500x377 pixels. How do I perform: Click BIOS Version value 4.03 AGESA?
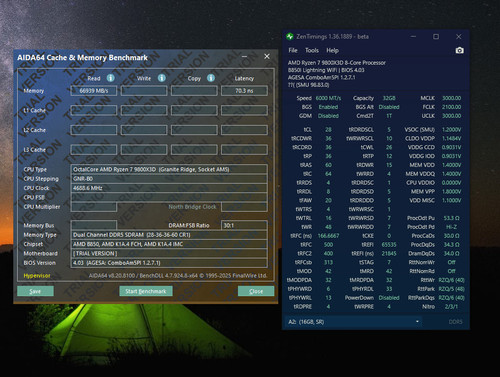pyautogui.click(x=169, y=263)
